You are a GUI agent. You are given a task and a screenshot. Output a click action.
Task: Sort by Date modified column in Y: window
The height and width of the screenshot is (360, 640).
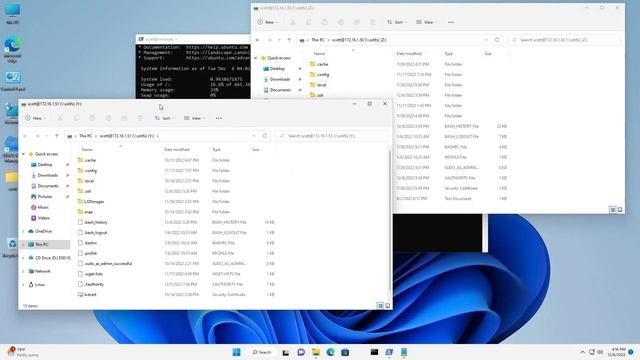[177, 150]
